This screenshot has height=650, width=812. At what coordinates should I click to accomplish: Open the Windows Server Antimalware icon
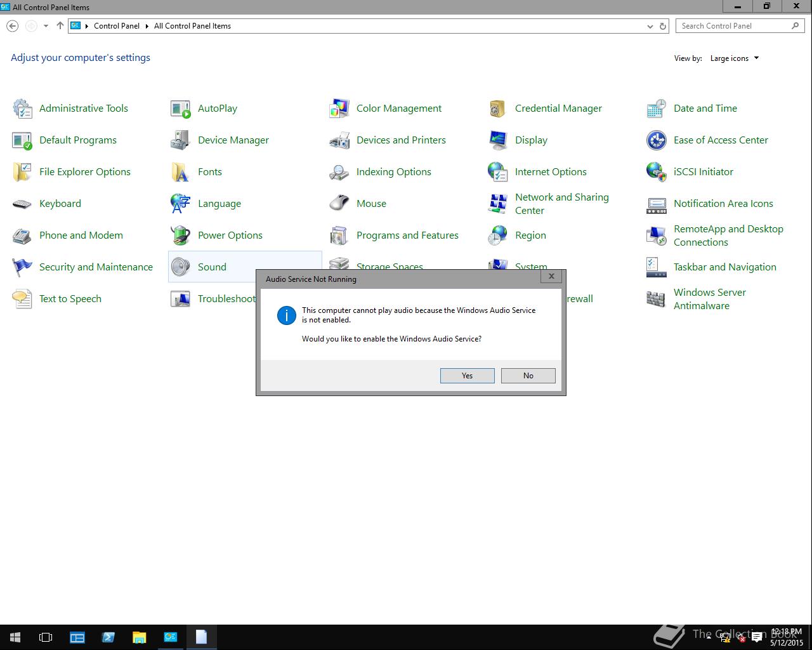pyautogui.click(x=657, y=299)
